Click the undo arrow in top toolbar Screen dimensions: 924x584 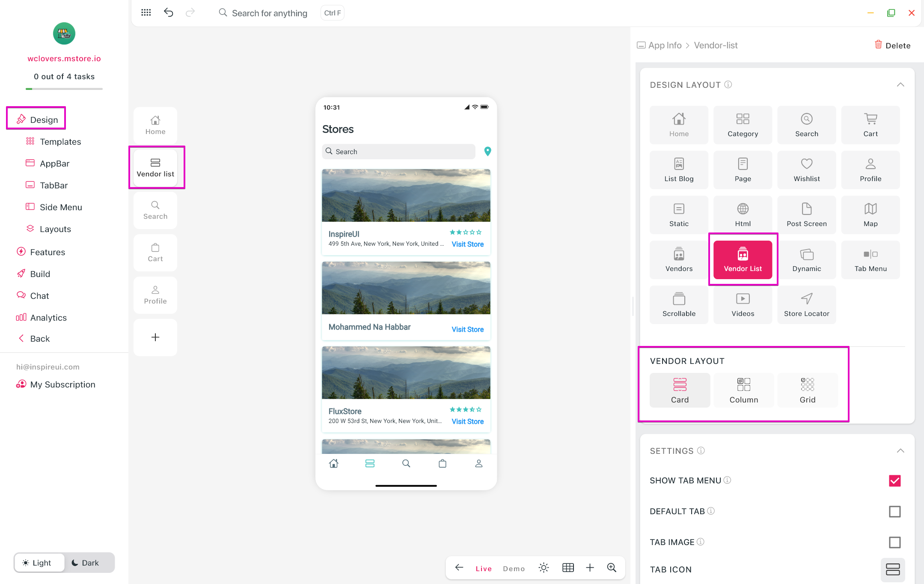pos(169,12)
